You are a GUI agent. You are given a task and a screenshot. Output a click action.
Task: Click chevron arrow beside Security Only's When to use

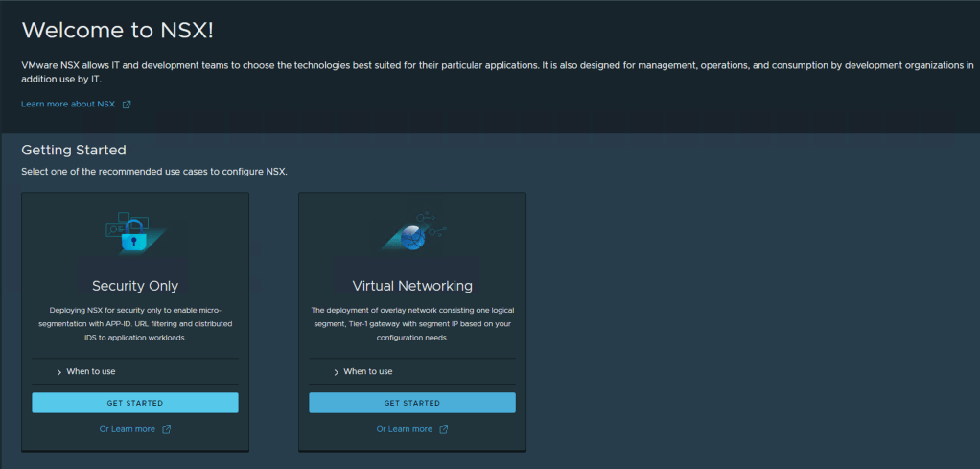pyautogui.click(x=59, y=372)
